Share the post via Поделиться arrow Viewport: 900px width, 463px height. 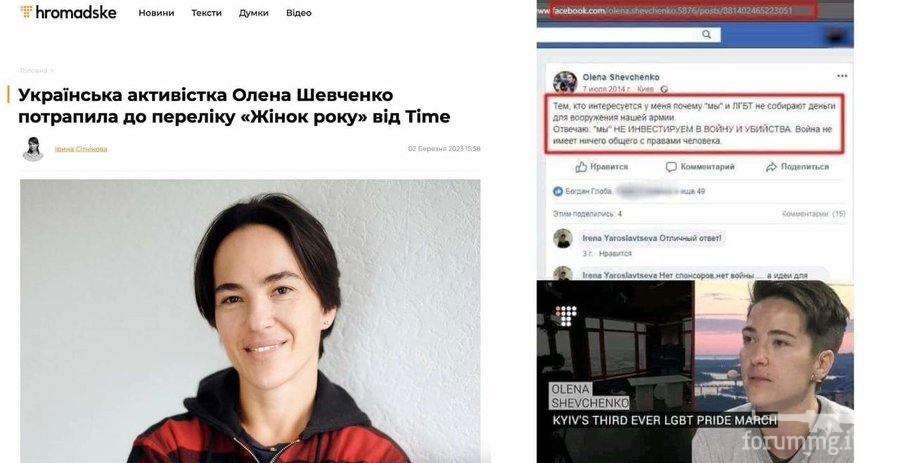797,167
